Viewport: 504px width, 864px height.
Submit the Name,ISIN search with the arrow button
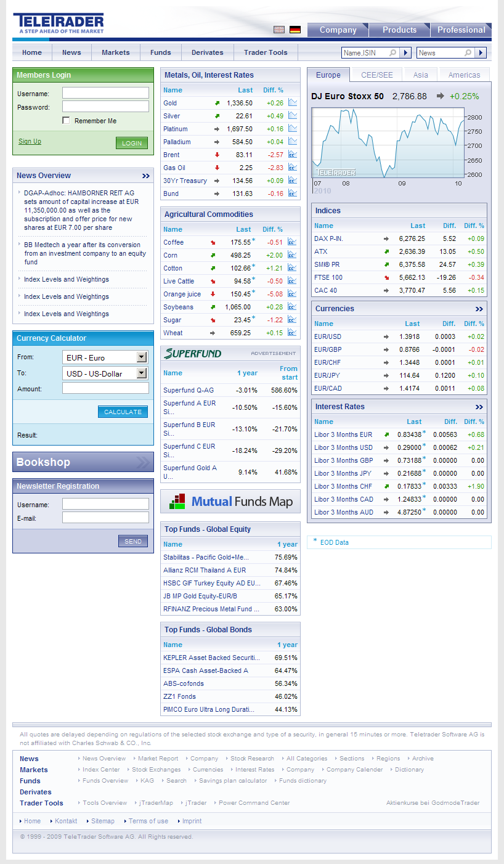[405, 53]
